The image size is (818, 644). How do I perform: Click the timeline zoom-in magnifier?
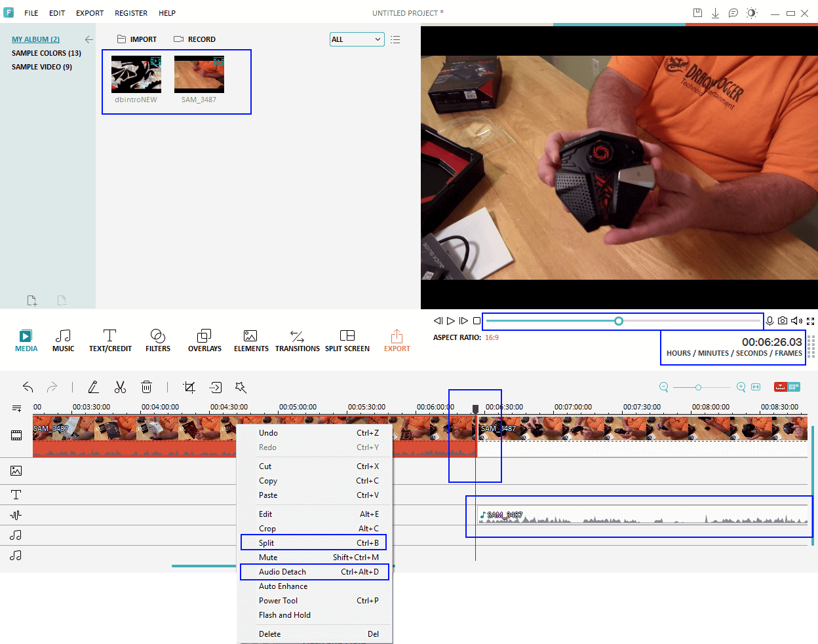click(x=741, y=387)
